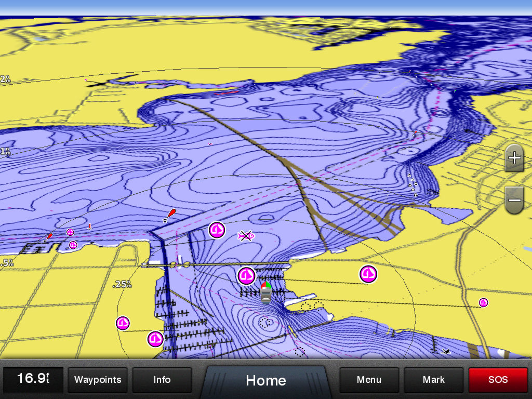Screen dimensions: 532x399
Task: Select small sailboat waypoint by the far-right road
Action: pos(484,302)
